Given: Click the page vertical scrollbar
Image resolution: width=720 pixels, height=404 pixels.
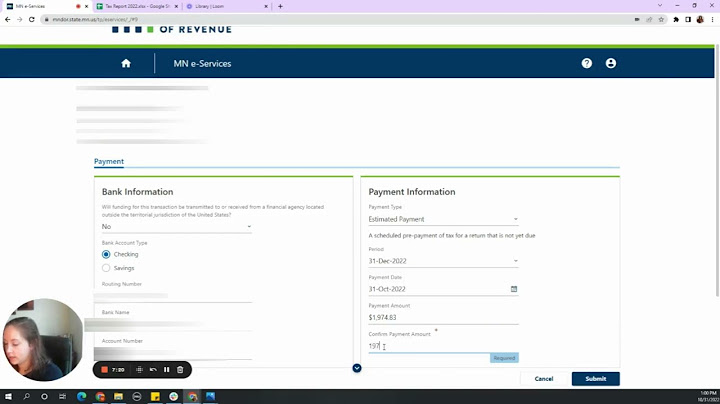Looking at the screenshot, I should (717, 170).
